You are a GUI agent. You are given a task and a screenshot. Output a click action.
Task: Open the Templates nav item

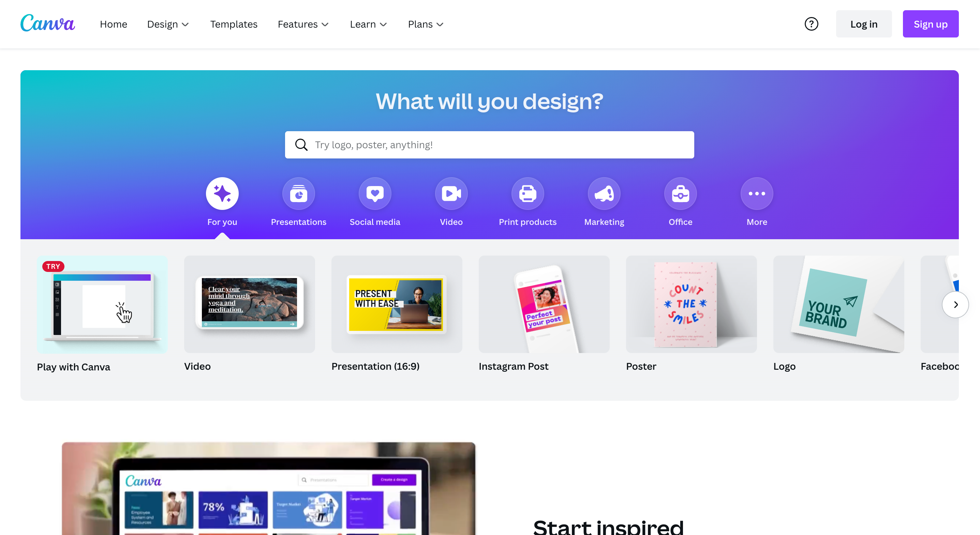pos(234,24)
